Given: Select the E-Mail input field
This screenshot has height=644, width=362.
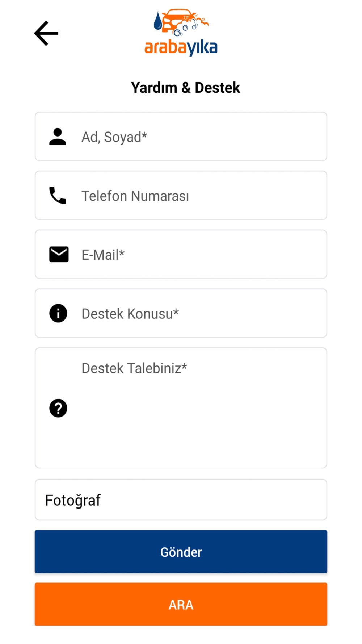Looking at the screenshot, I should [181, 254].
